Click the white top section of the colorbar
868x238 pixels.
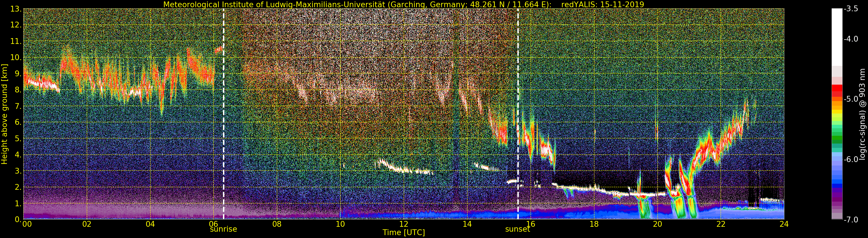pyautogui.click(x=837, y=37)
